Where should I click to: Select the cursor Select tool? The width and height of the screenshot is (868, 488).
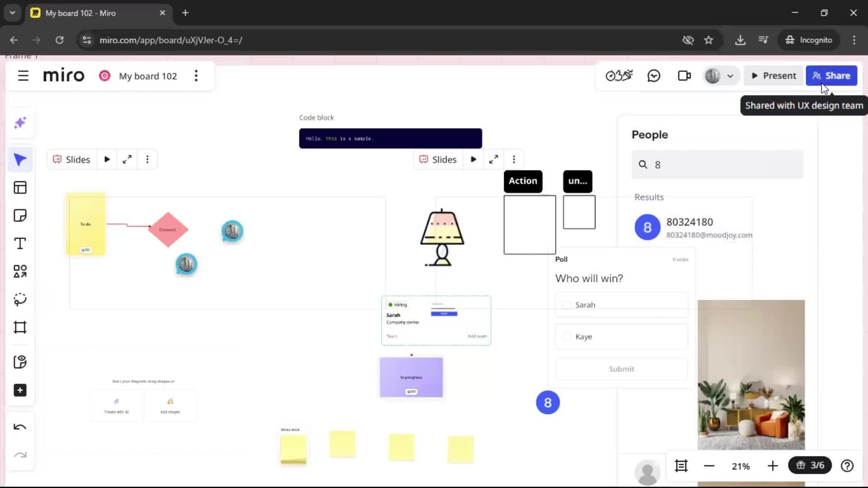click(x=20, y=160)
